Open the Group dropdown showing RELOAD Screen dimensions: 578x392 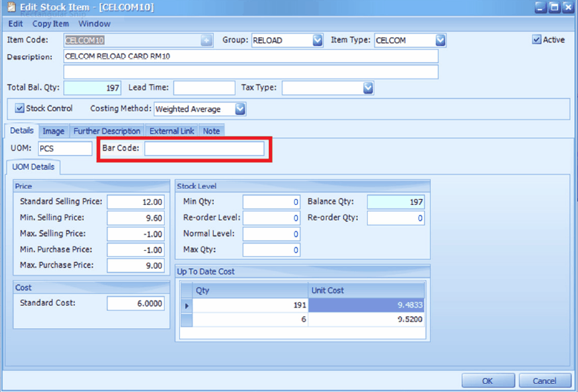coord(317,40)
